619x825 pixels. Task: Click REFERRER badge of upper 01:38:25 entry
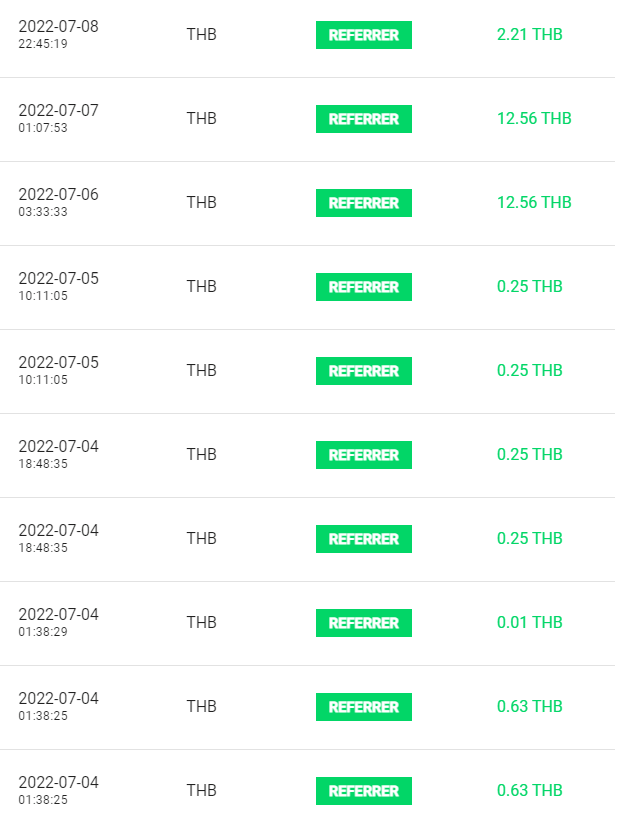tap(364, 707)
